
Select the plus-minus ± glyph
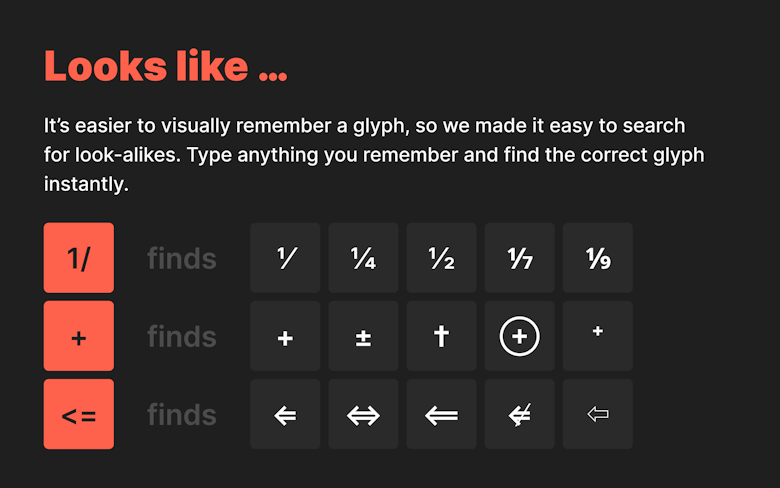363,336
